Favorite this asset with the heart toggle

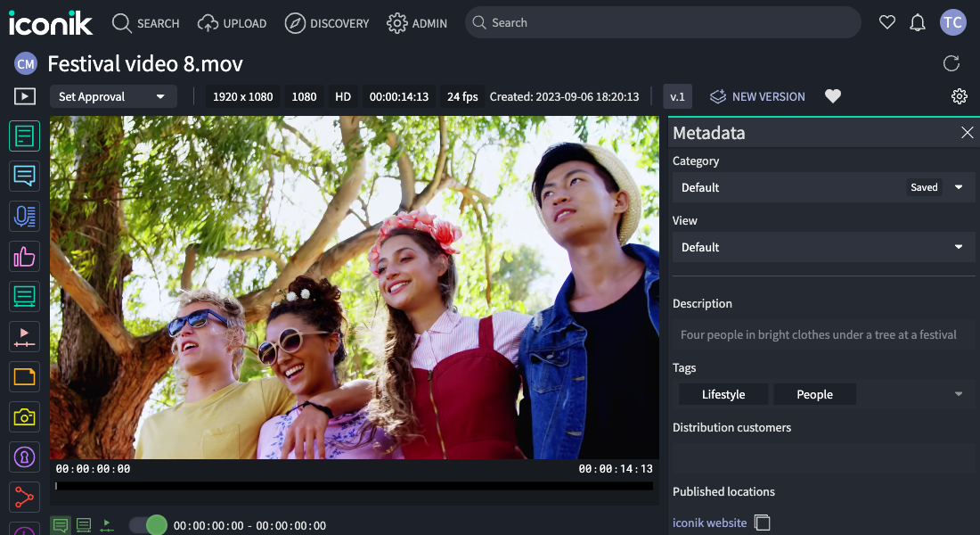[833, 96]
